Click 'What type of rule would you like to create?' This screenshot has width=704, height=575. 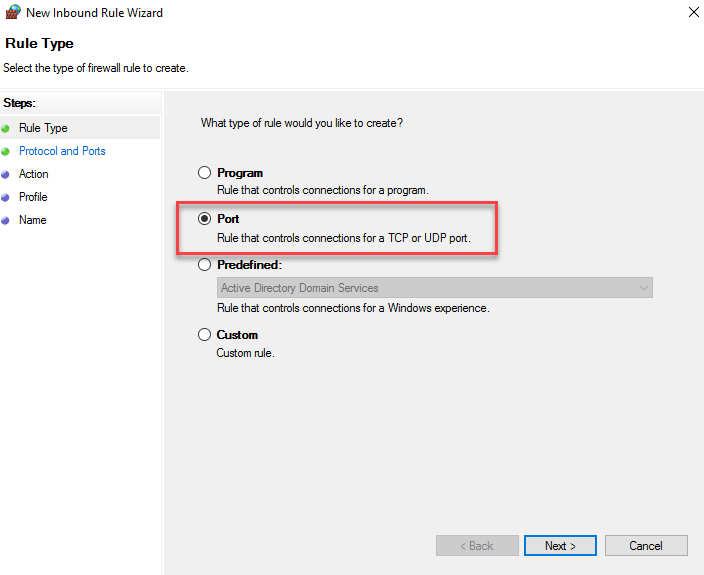click(302, 123)
